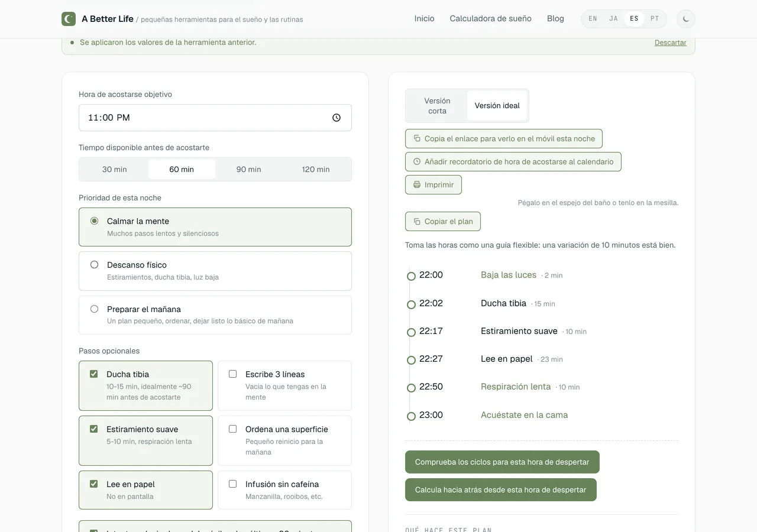
Task: Switch language to ES
Action: [x=635, y=19]
